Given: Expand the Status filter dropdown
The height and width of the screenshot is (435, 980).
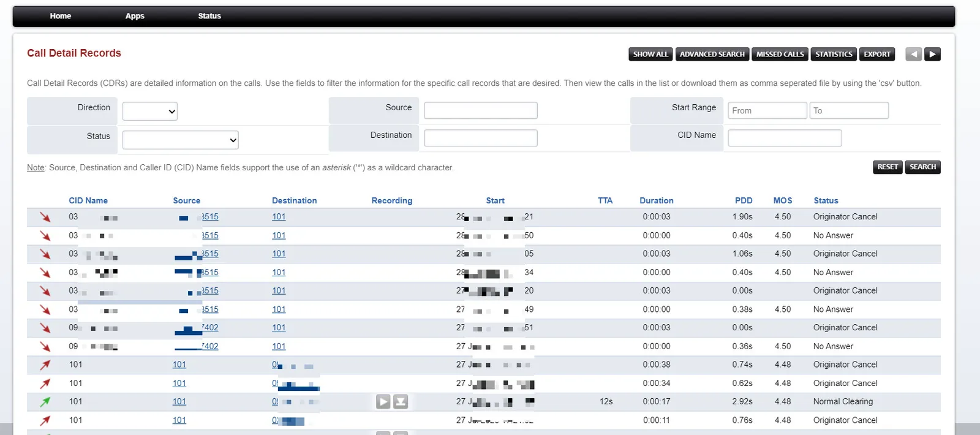Looking at the screenshot, I should point(181,140).
